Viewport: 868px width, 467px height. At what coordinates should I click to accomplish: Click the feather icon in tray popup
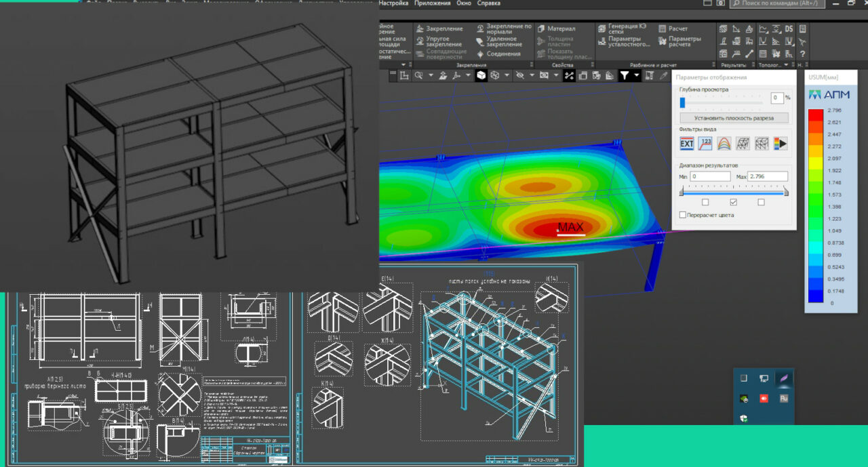784,378
